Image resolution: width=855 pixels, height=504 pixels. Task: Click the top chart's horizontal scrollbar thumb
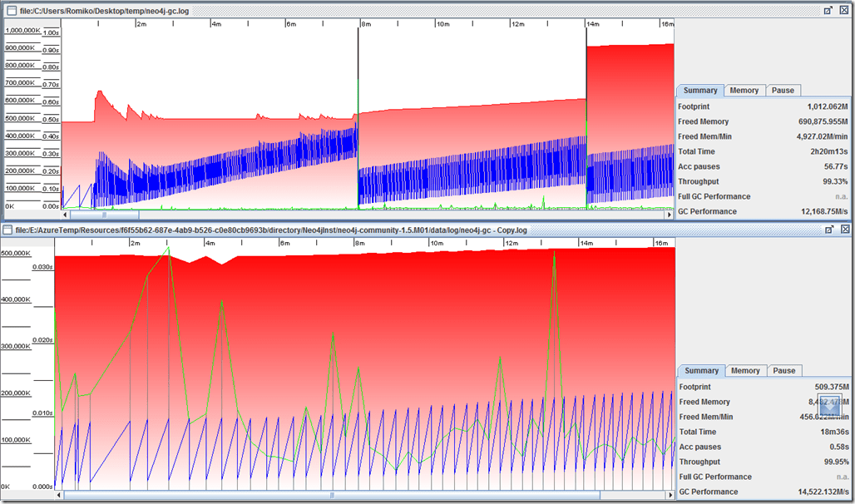(x=104, y=215)
